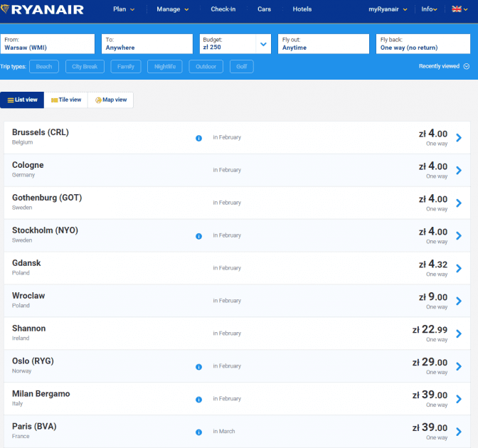The height and width of the screenshot is (448, 478).
Task: Click info icon beside Oslo (RYG)
Action: click(x=198, y=367)
